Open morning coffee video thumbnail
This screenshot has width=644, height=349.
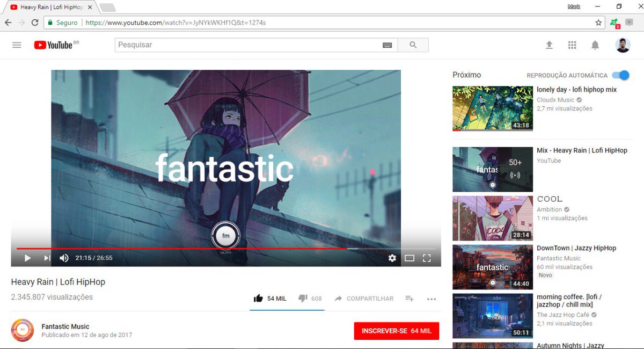pos(493,316)
